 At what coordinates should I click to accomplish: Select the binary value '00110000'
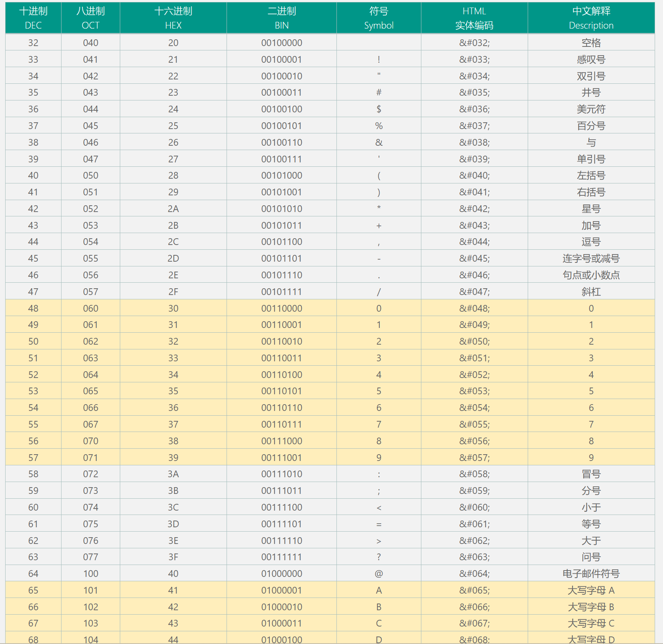click(282, 308)
